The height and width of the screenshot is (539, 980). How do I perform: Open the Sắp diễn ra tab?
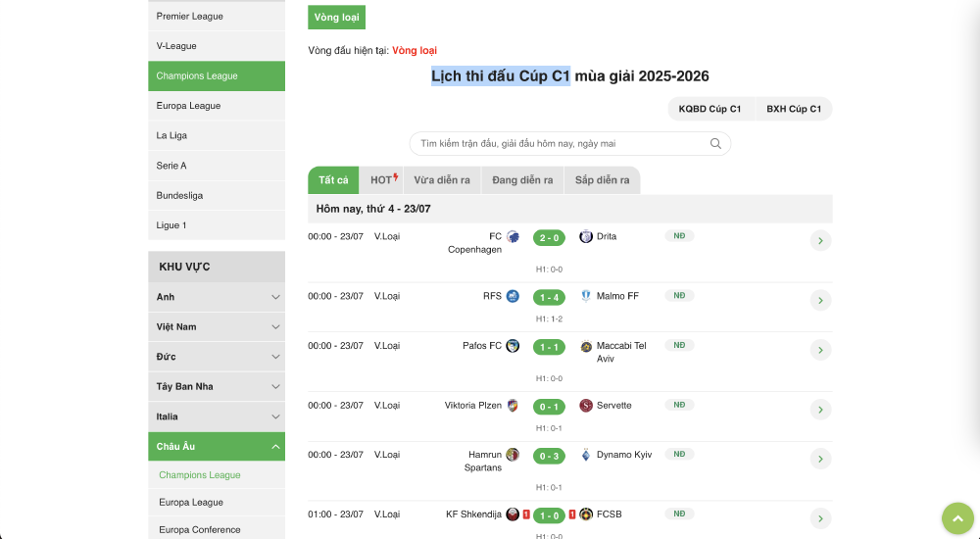pyautogui.click(x=603, y=180)
